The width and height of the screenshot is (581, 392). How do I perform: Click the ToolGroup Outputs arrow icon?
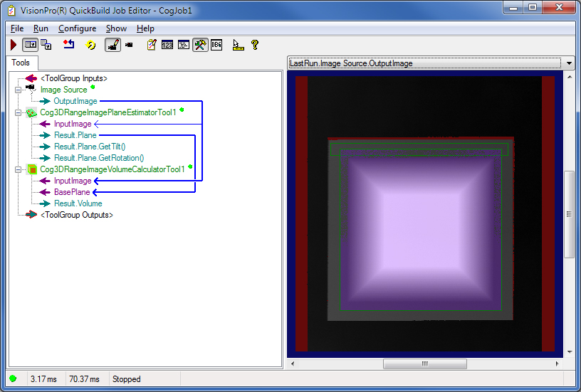tap(31, 215)
